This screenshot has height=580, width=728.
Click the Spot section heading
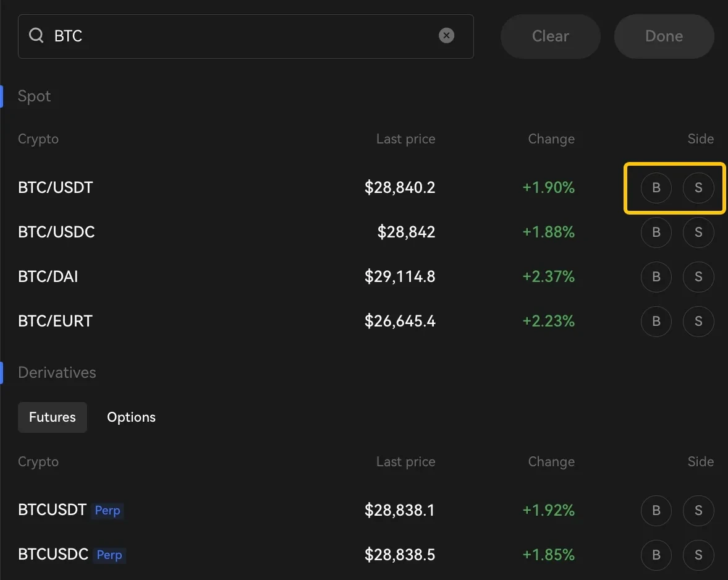(x=34, y=96)
